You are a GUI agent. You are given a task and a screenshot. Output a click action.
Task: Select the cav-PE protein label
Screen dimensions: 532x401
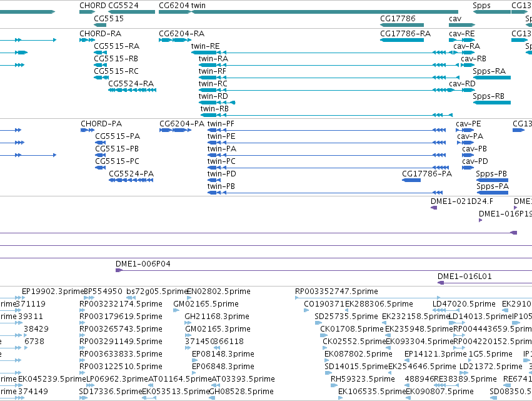(x=468, y=124)
